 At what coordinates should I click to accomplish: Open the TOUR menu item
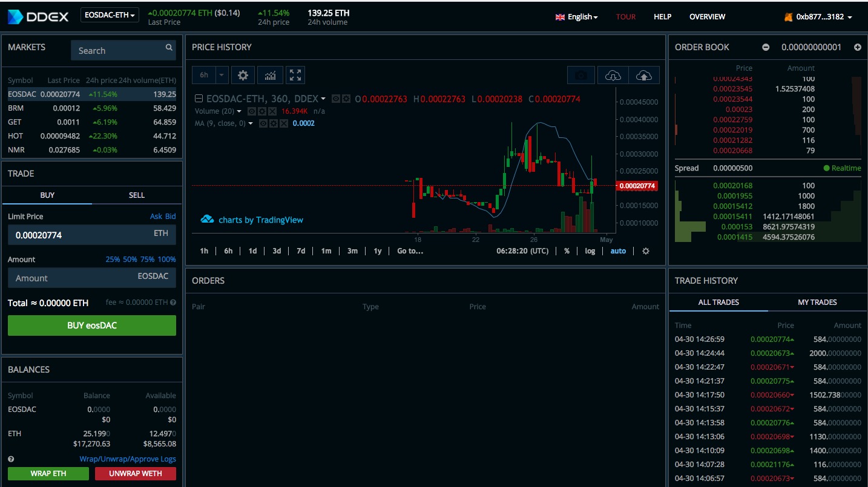point(626,17)
